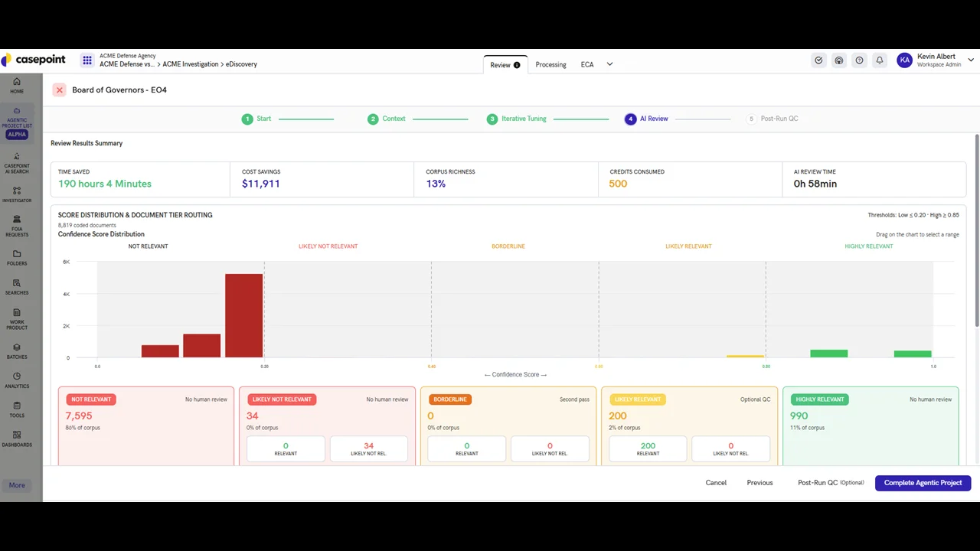
Task: Open Analytics in the sidebar
Action: (x=17, y=380)
